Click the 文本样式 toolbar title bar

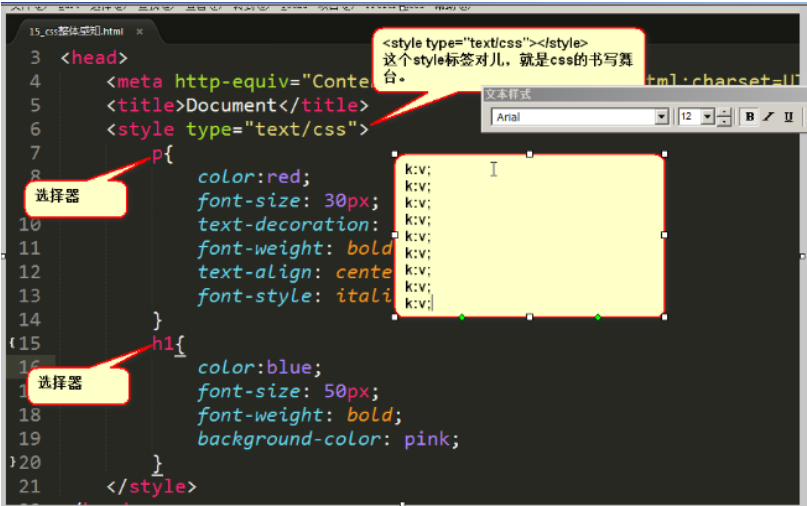[643, 94]
